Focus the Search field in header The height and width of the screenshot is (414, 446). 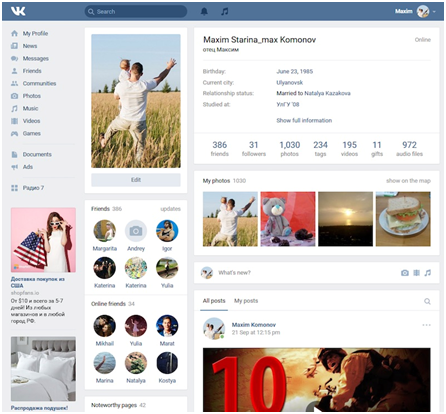[136, 12]
